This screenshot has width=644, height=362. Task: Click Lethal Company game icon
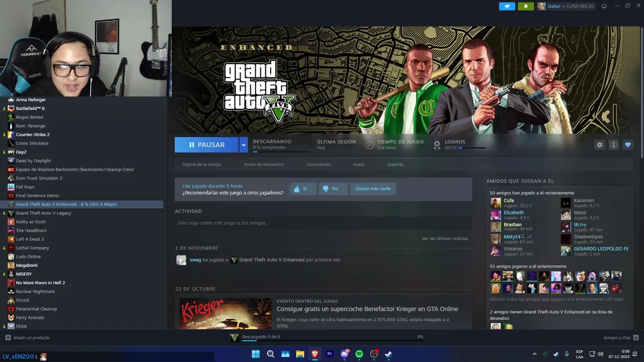11,248
